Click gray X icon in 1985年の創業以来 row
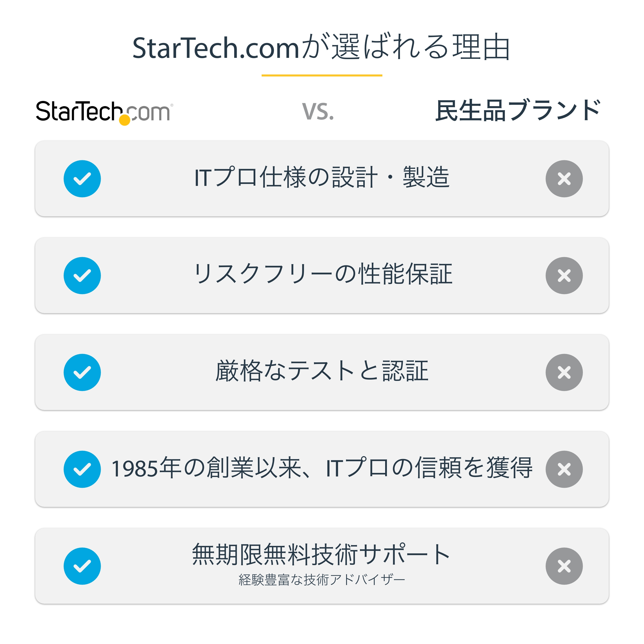Viewport: 644px width, 644px height. (x=564, y=469)
